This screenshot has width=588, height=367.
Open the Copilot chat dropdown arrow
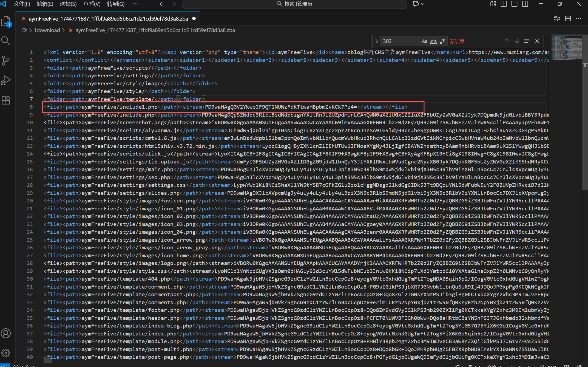(x=423, y=4)
